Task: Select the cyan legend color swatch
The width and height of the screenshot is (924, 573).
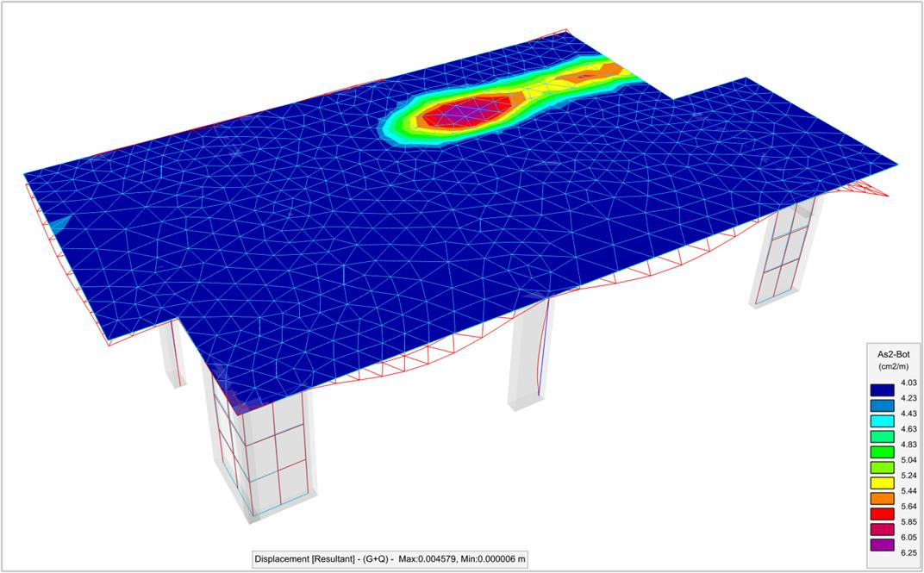Action: tap(883, 413)
